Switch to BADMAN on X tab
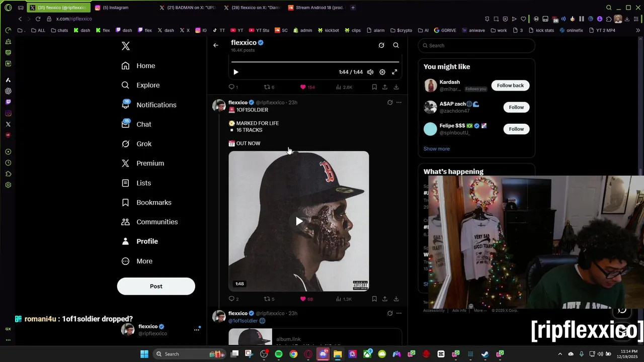 (187, 8)
